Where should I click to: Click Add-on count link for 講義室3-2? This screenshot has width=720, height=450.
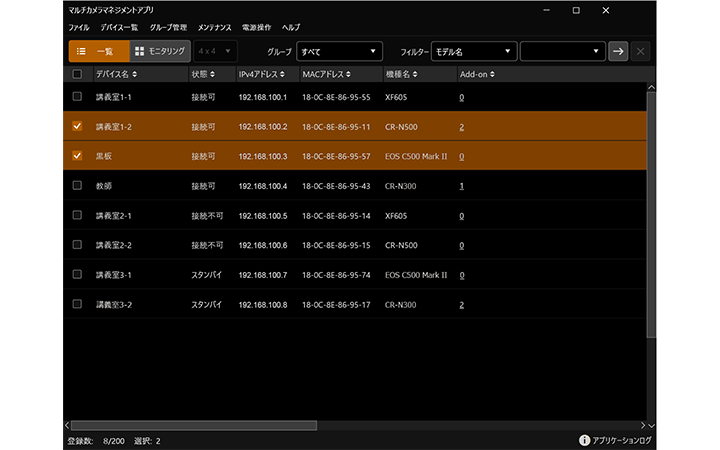click(x=461, y=304)
